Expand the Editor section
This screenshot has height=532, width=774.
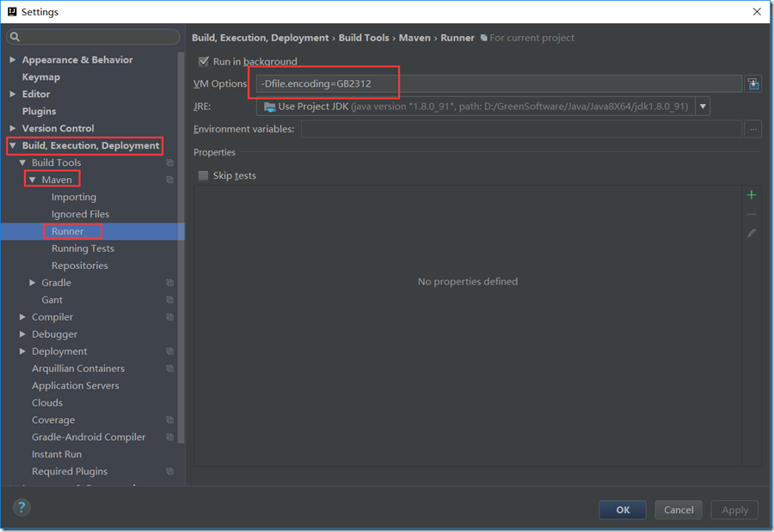[x=13, y=94]
